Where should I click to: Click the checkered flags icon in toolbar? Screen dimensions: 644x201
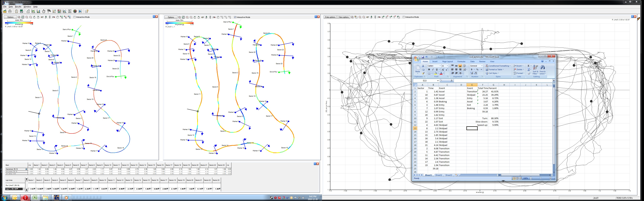tap(49, 11)
